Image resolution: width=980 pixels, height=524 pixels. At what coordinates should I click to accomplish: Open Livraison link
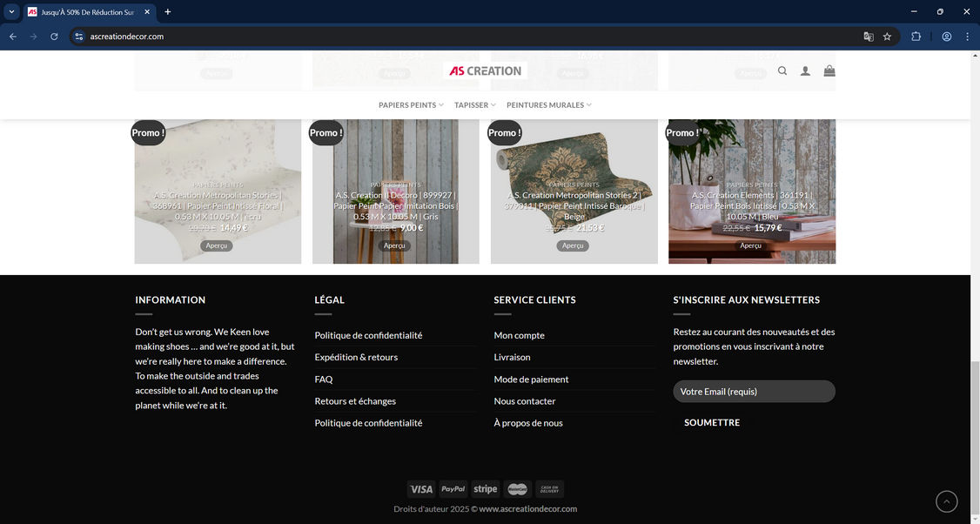(512, 357)
